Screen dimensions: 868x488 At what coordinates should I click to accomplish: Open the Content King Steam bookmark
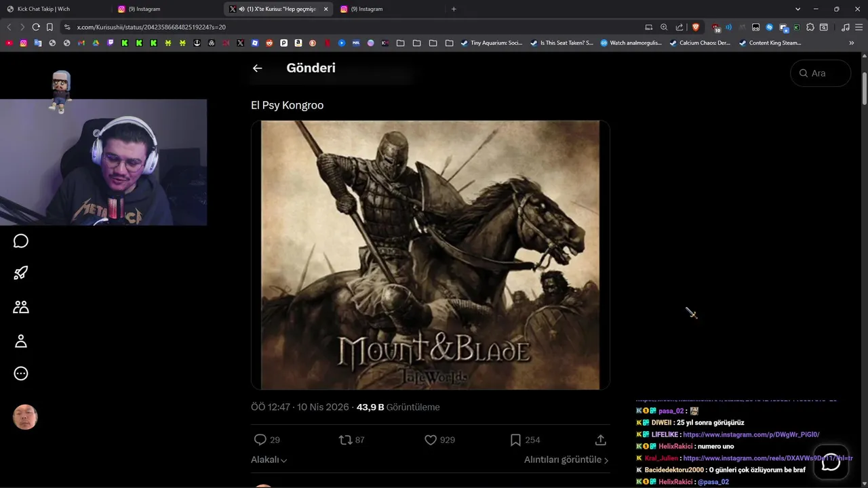[x=770, y=43]
